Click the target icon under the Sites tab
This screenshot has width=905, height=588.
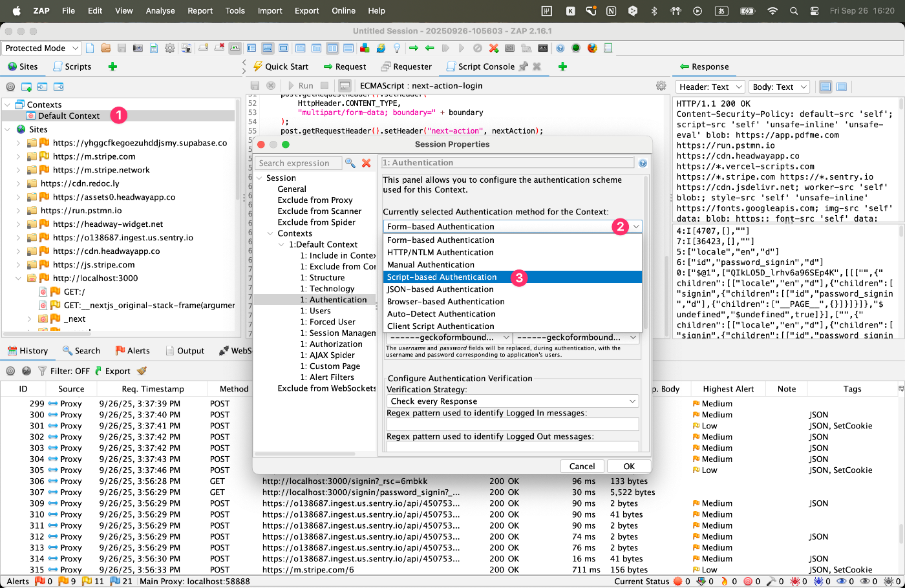click(x=10, y=87)
